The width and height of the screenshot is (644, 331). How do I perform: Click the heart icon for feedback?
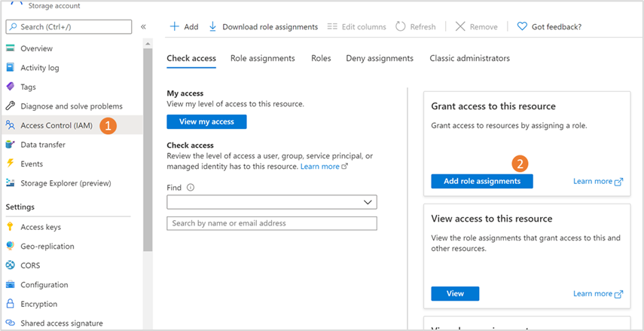pos(522,26)
